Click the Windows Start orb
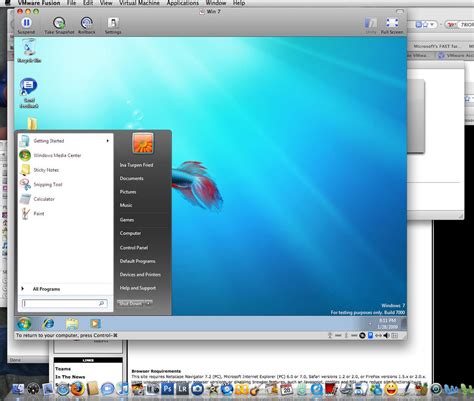 click(x=24, y=324)
